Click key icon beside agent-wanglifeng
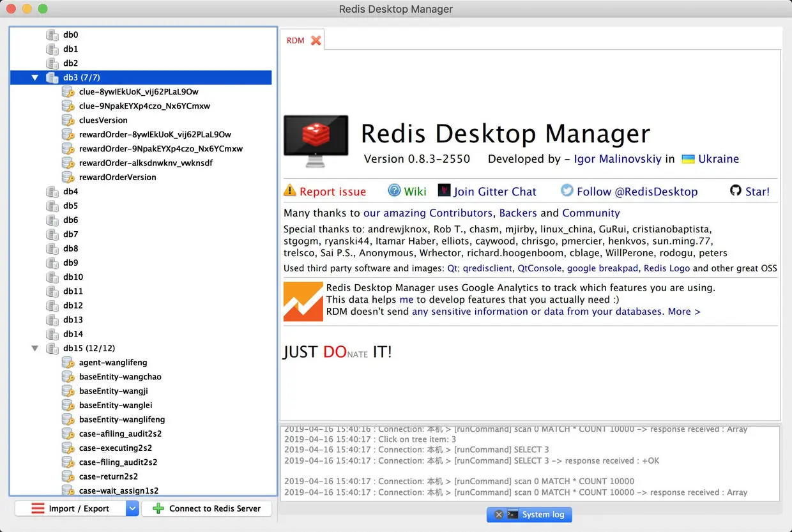 click(68, 363)
